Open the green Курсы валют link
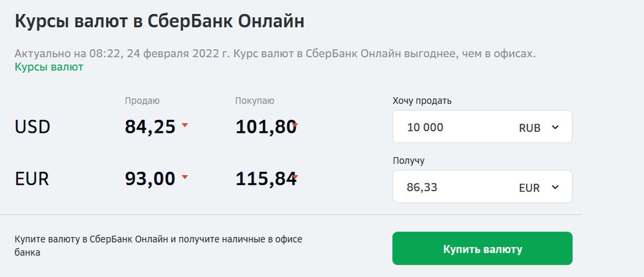Viewport: 644px width, 277px height. point(49,68)
